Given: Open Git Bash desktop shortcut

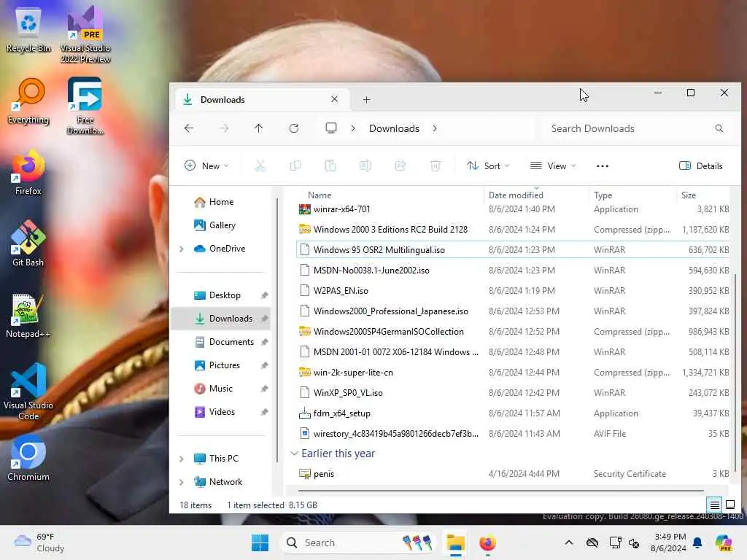Looking at the screenshot, I should (28, 244).
